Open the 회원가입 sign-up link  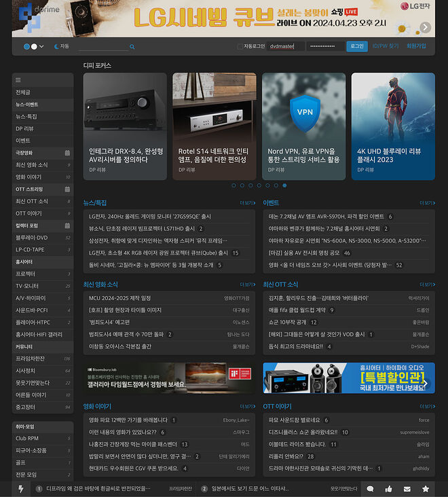tap(416, 46)
